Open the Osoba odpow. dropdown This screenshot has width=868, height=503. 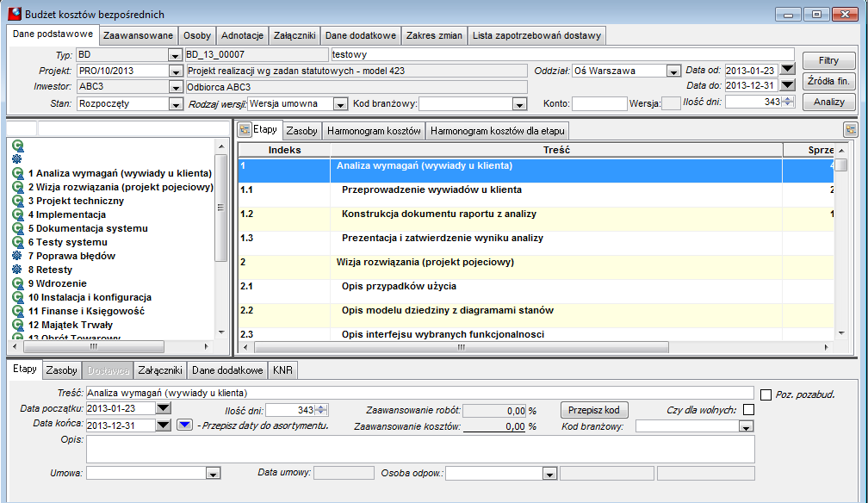pyautogui.click(x=549, y=474)
